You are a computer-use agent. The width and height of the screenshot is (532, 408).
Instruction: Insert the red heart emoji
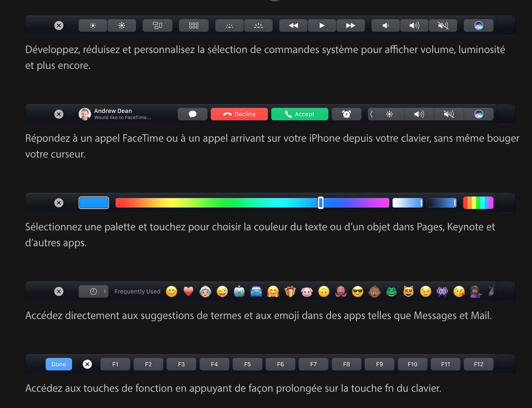pyautogui.click(x=188, y=291)
